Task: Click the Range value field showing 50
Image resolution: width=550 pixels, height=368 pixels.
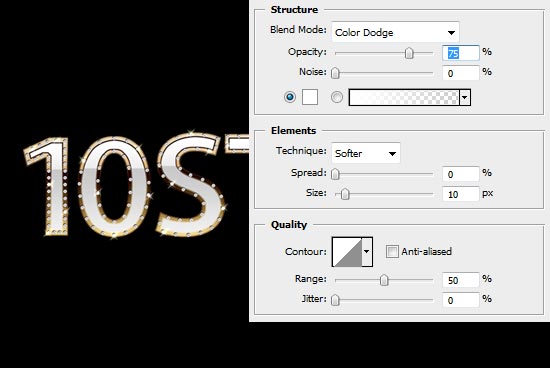Action: (x=461, y=280)
